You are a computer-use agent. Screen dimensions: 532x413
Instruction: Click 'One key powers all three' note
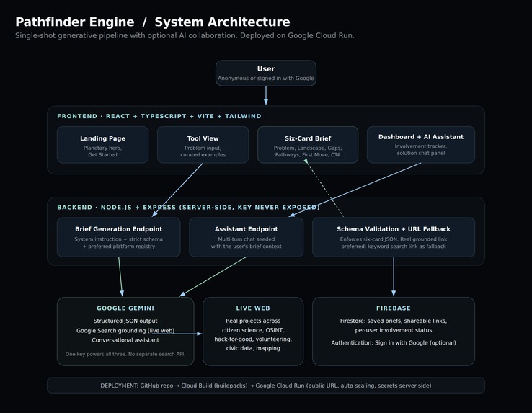point(125,354)
